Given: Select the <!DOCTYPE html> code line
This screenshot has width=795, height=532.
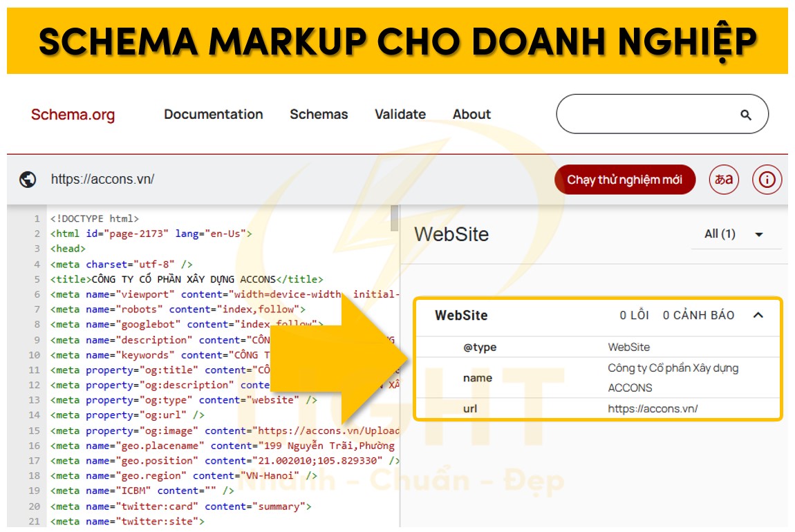Looking at the screenshot, I should point(94,218).
